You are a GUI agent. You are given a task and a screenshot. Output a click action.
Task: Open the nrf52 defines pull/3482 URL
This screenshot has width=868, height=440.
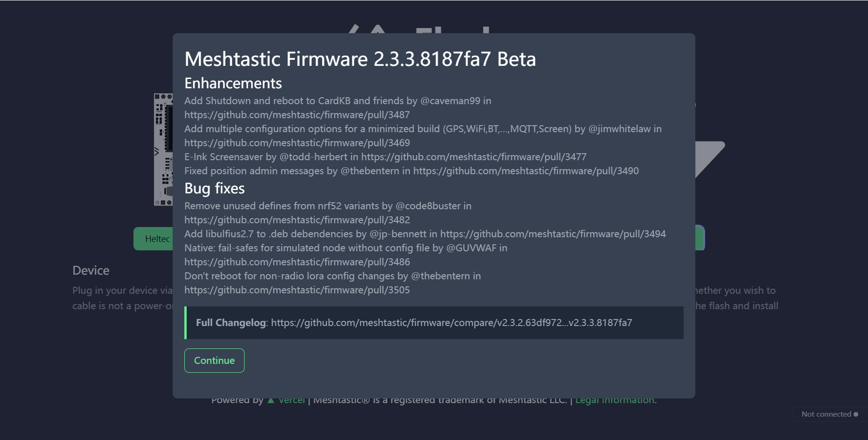point(297,220)
